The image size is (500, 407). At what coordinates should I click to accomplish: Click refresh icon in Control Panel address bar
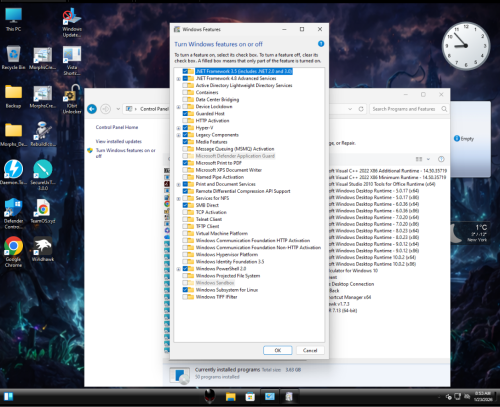pyautogui.click(x=361, y=109)
